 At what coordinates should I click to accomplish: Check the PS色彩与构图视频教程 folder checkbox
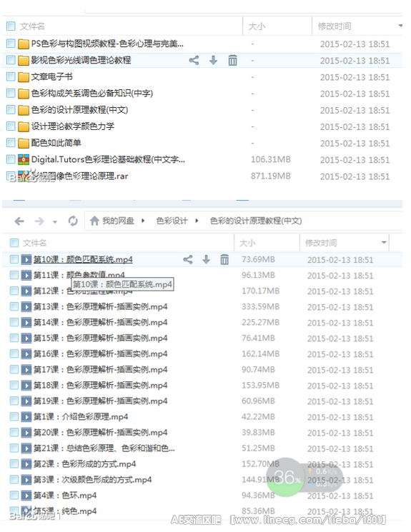pyautogui.click(x=11, y=44)
